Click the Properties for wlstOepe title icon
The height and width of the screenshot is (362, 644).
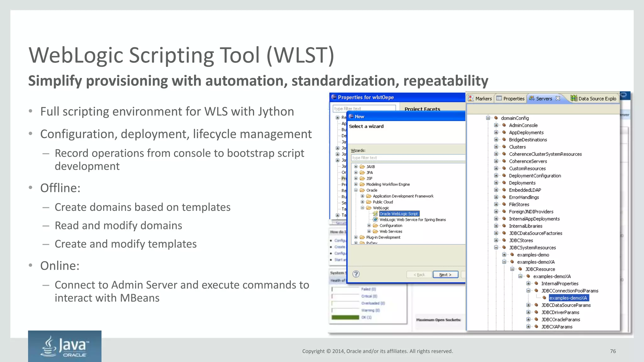(334, 97)
